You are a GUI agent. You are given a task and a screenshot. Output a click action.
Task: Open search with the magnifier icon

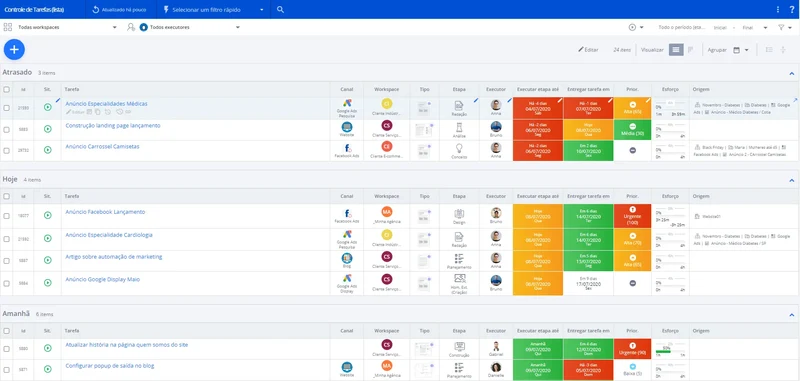click(280, 10)
